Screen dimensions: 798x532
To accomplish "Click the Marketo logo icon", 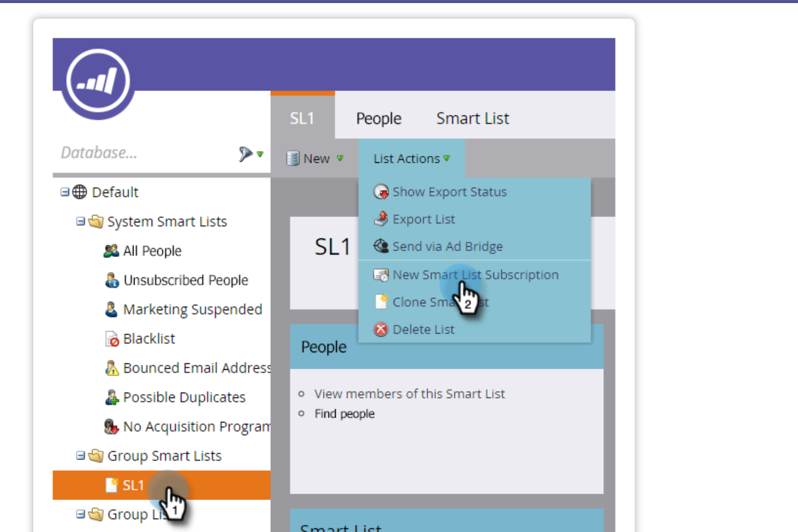I will coord(98,81).
